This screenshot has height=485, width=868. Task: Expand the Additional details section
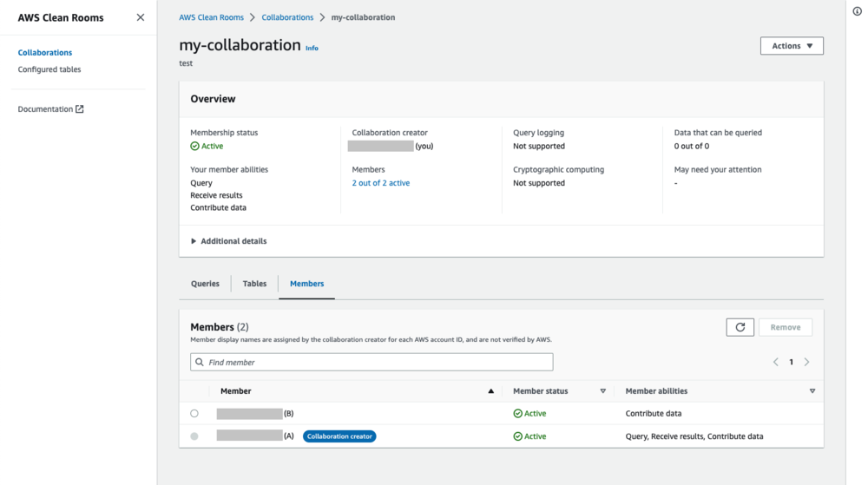pyautogui.click(x=228, y=241)
